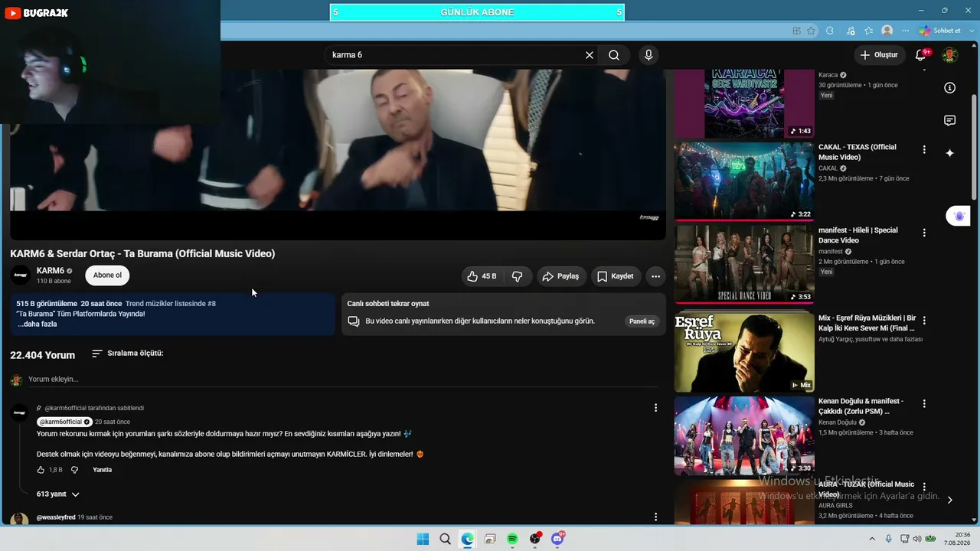The height and width of the screenshot is (551, 980).
Task: Open comment sort options (Sıralama ölçütü)
Action: click(x=127, y=354)
